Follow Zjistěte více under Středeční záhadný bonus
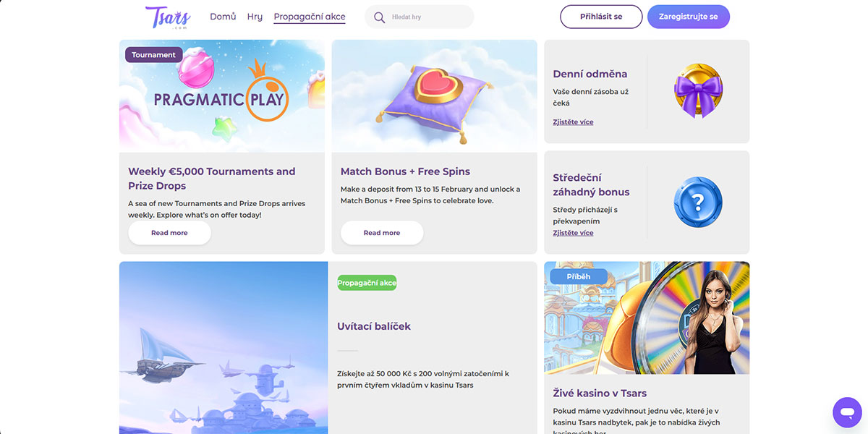The image size is (868, 434). coord(573,233)
